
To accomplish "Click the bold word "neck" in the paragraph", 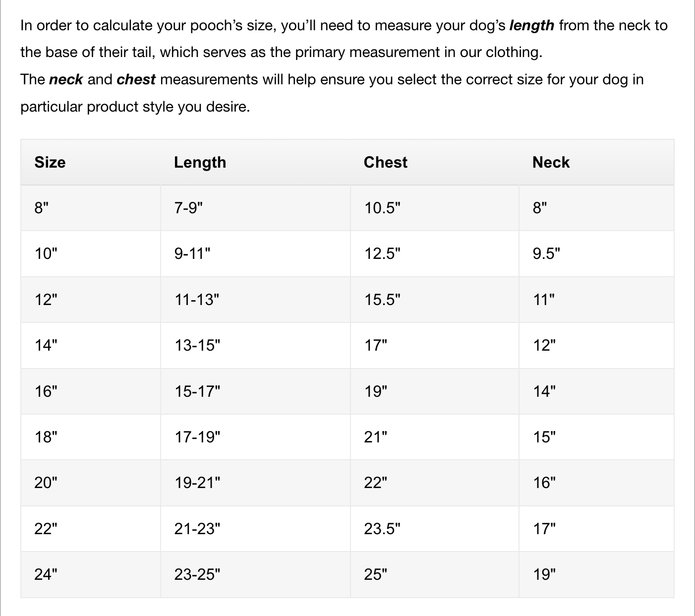I will click(x=66, y=79).
